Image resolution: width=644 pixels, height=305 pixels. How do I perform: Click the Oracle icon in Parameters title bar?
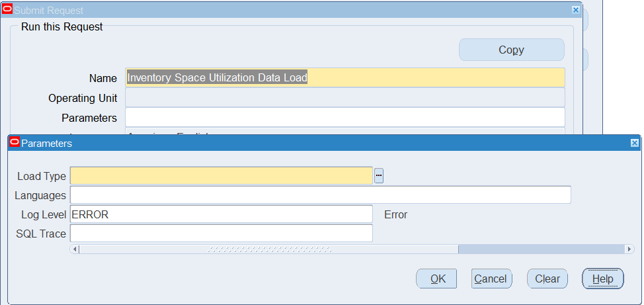tap(15, 143)
